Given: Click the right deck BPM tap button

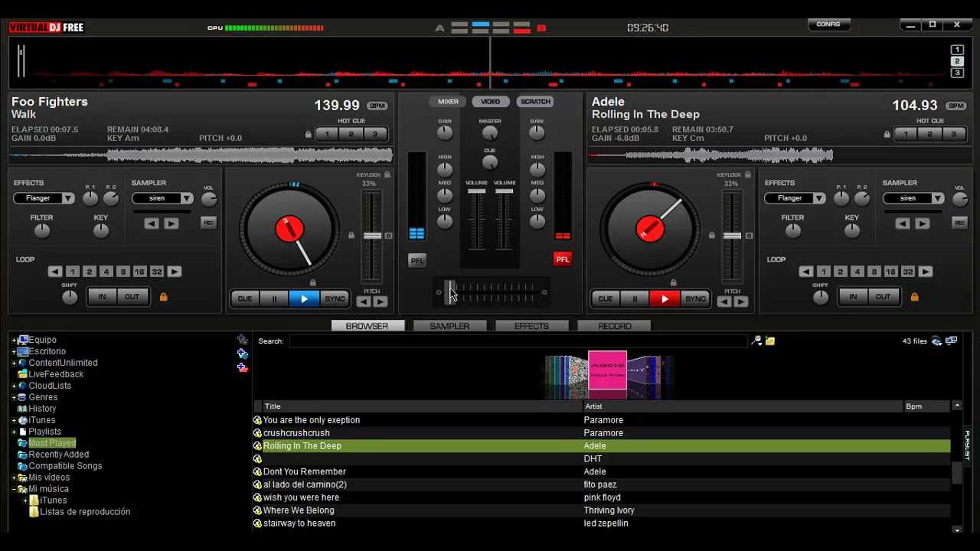Looking at the screenshot, I should click(955, 106).
